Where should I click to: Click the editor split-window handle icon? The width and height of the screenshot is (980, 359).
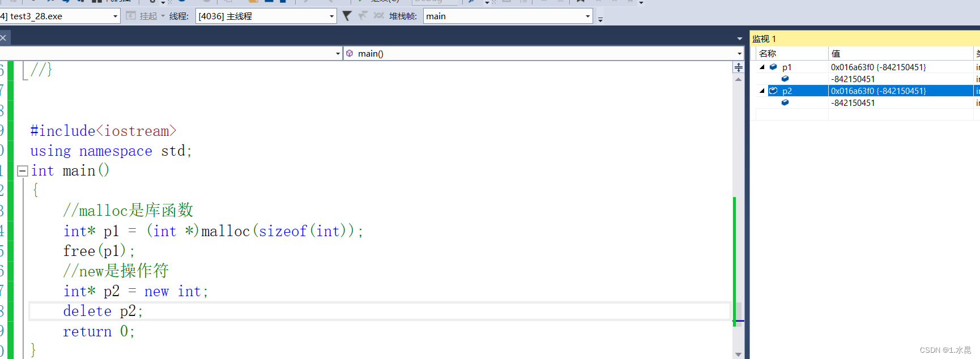[x=738, y=67]
